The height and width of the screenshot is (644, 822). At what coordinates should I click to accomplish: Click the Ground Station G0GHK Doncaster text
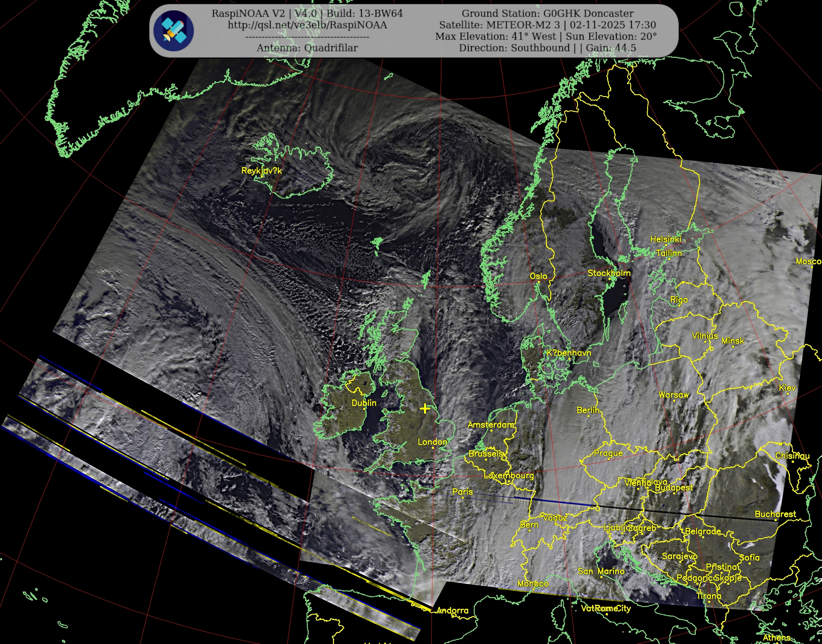547,14
